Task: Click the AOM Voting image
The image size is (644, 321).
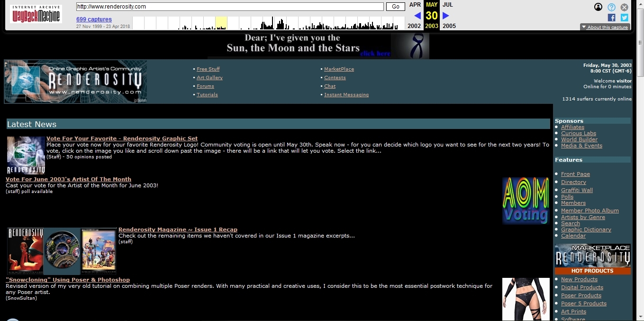Action: point(526,201)
